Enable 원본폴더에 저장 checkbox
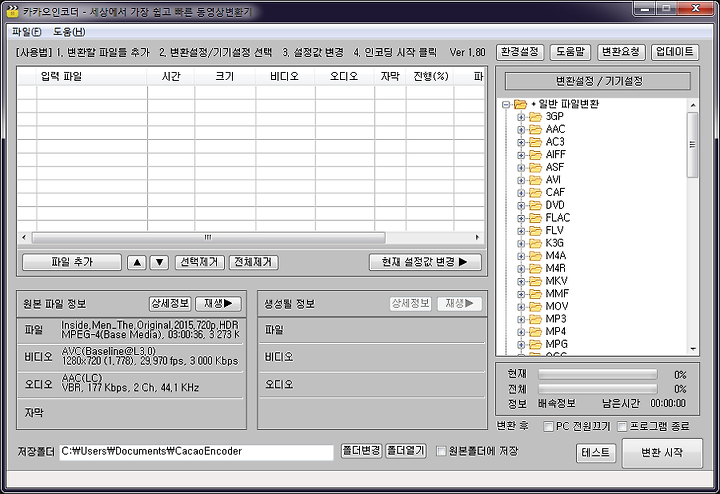This screenshot has height=494, width=720. [441, 451]
